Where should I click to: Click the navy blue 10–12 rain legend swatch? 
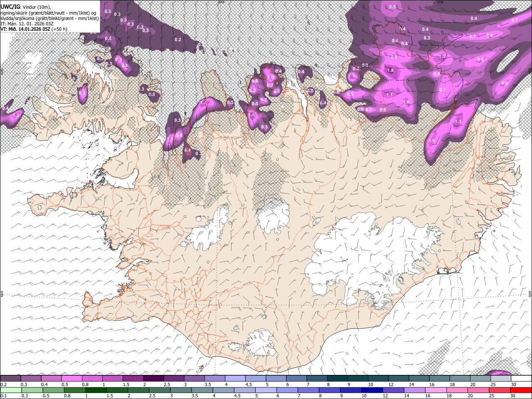372,390
